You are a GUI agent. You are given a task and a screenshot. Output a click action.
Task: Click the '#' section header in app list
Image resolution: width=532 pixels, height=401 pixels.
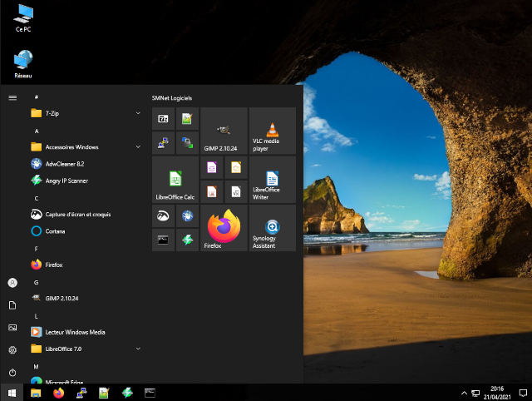pos(37,97)
